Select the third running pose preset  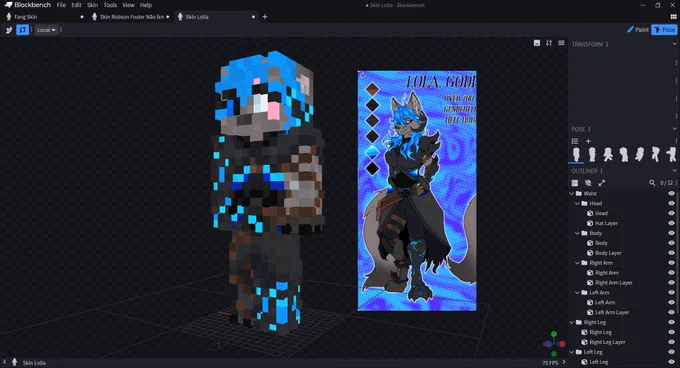click(x=608, y=154)
